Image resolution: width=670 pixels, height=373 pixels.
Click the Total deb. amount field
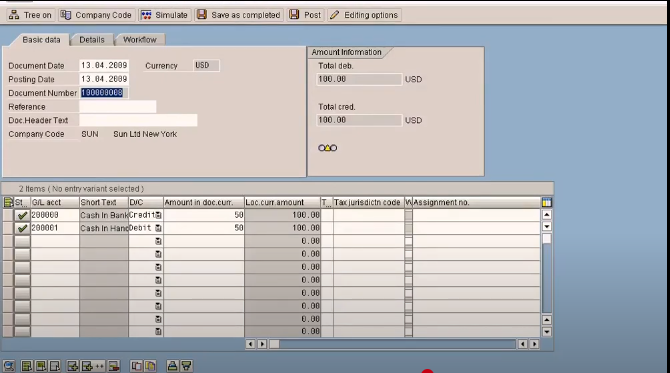click(x=359, y=79)
